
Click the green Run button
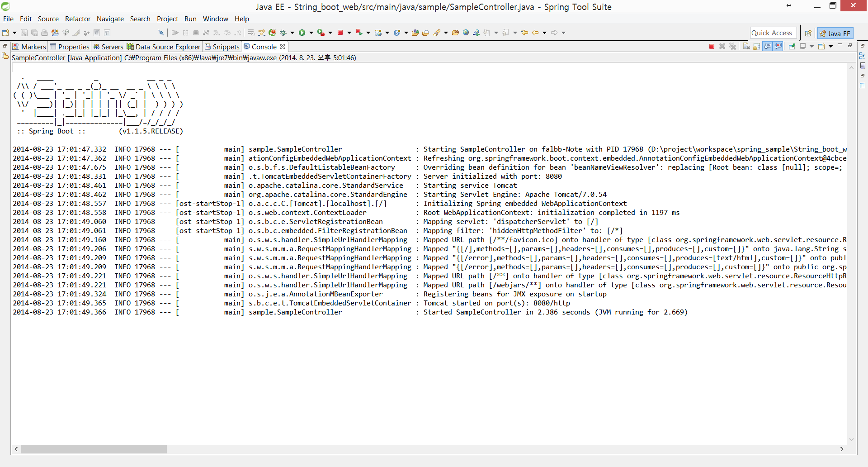click(x=302, y=33)
